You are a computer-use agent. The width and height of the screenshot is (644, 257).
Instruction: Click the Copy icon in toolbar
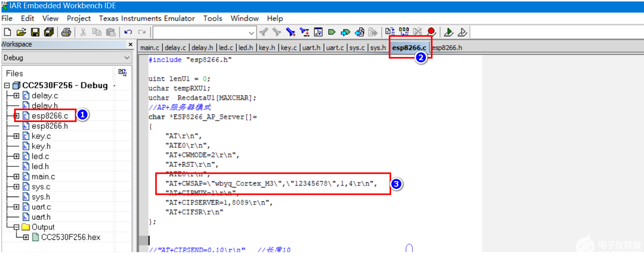[97, 32]
